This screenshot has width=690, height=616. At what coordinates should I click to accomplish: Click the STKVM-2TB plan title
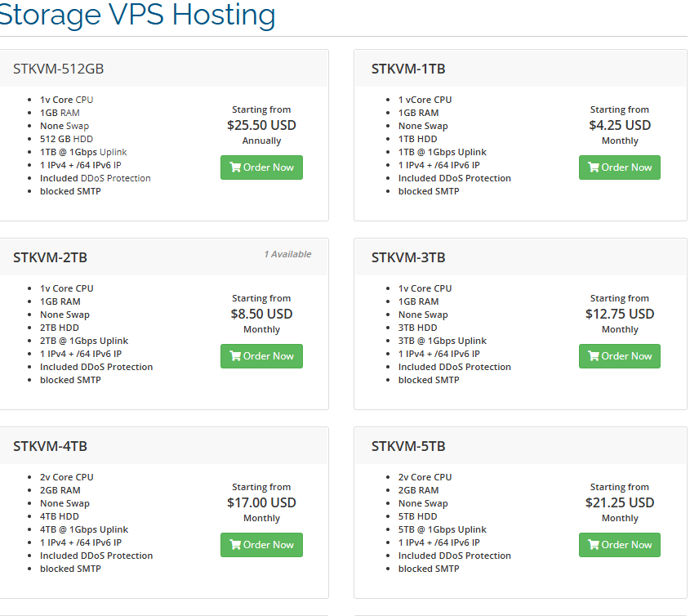pyautogui.click(x=50, y=257)
